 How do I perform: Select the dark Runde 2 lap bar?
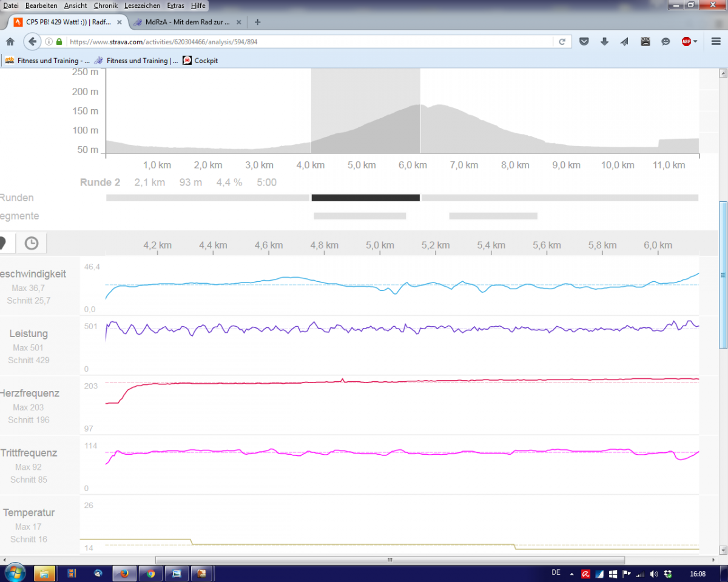(365, 198)
